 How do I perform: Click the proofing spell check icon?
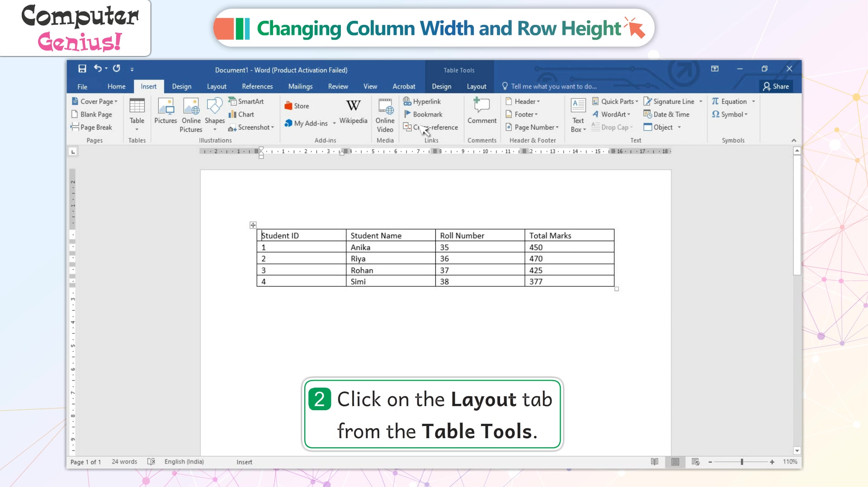151,462
